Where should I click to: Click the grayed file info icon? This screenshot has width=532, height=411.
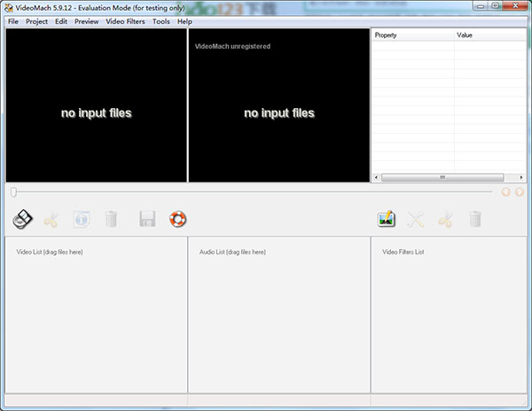tap(82, 220)
